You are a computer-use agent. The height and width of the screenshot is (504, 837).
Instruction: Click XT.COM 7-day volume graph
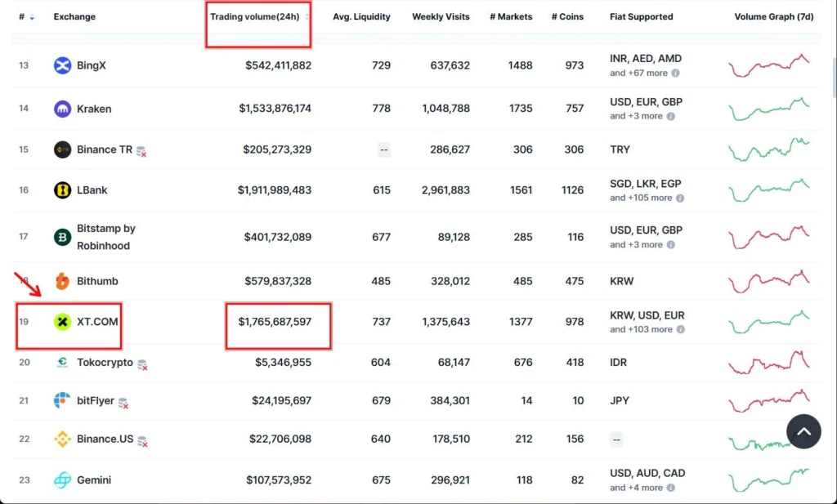pyautogui.click(x=769, y=322)
